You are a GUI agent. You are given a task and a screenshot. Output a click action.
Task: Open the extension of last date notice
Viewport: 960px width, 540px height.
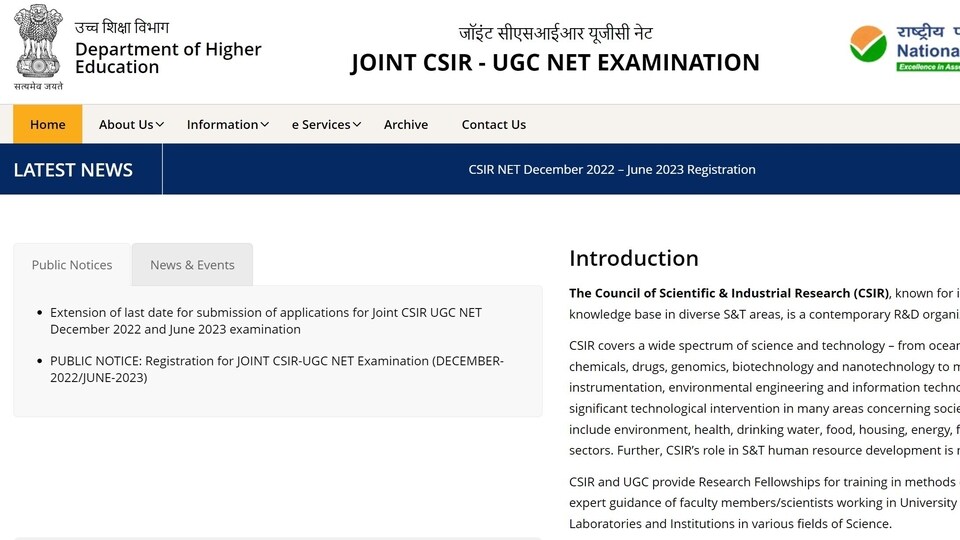pos(266,321)
